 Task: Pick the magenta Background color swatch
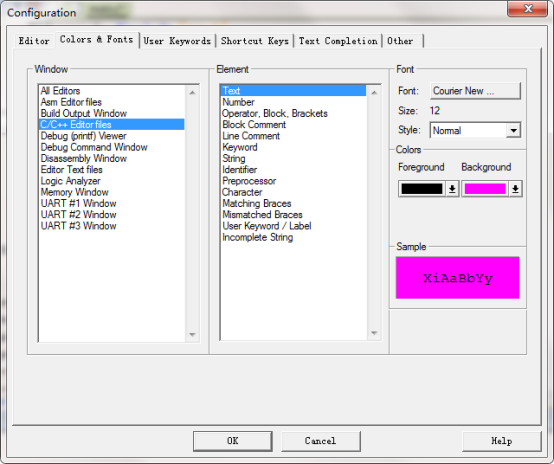click(x=485, y=189)
